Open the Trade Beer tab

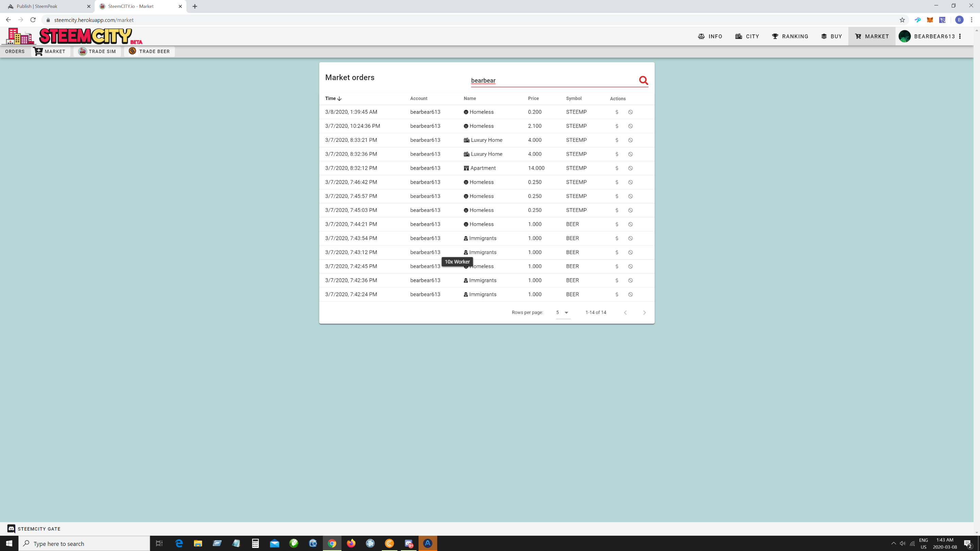click(x=149, y=51)
